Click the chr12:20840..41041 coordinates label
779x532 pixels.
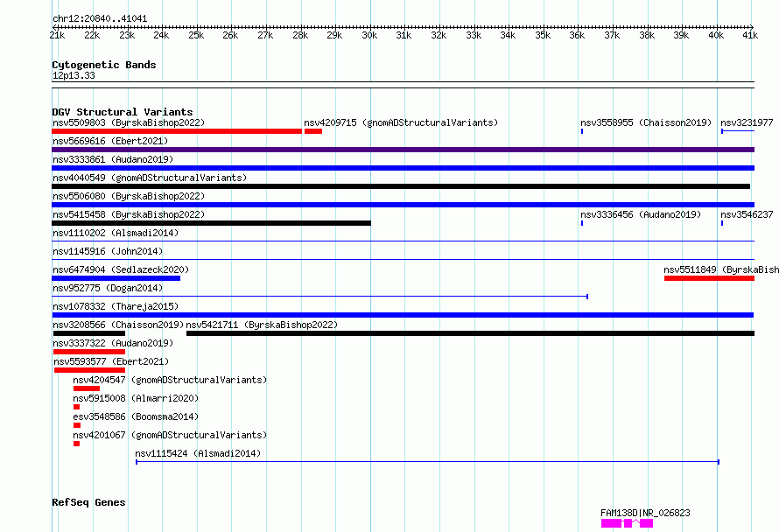(100, 19)
